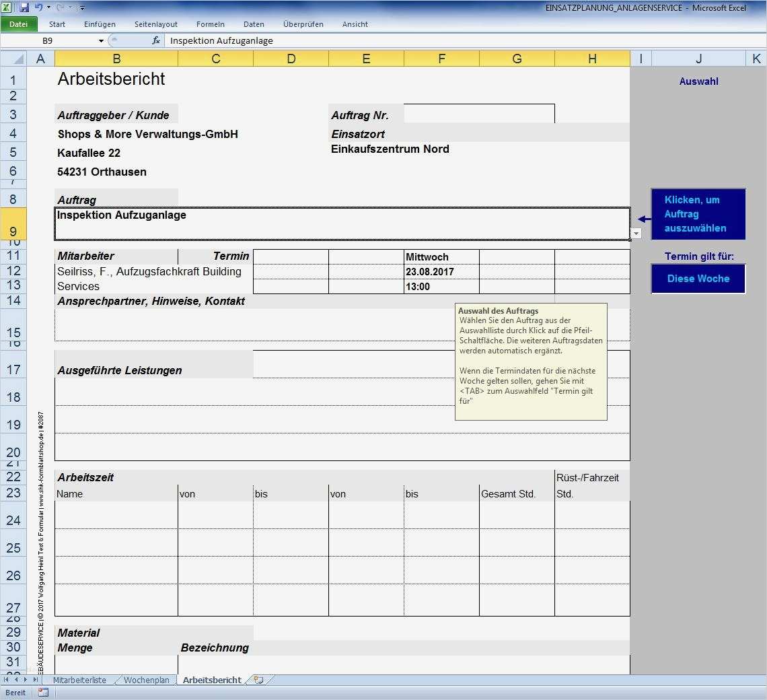Expand the Undo history dropdown arrow
Image resolution: width=767 pixels, height=700 pixels.
(48, 7)
